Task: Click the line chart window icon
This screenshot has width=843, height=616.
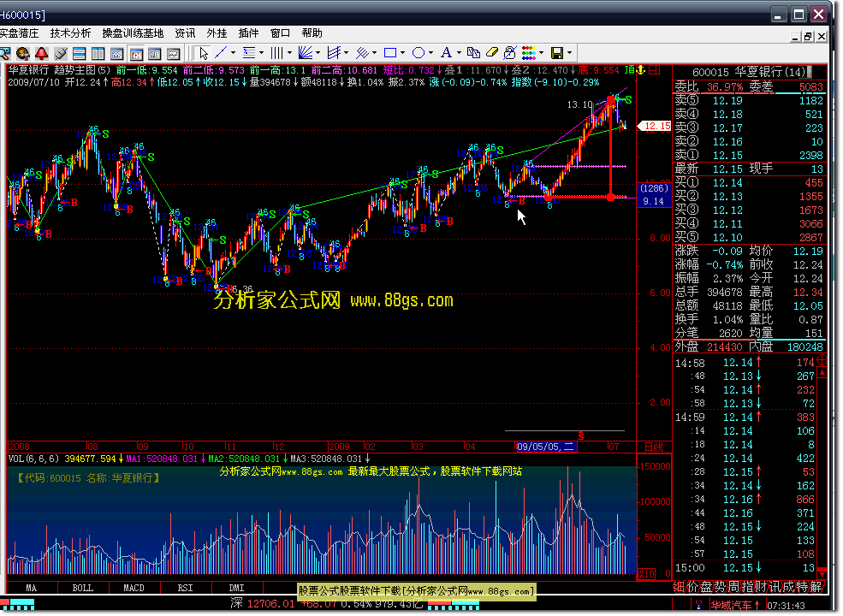Action: click(x=173, y=53)
